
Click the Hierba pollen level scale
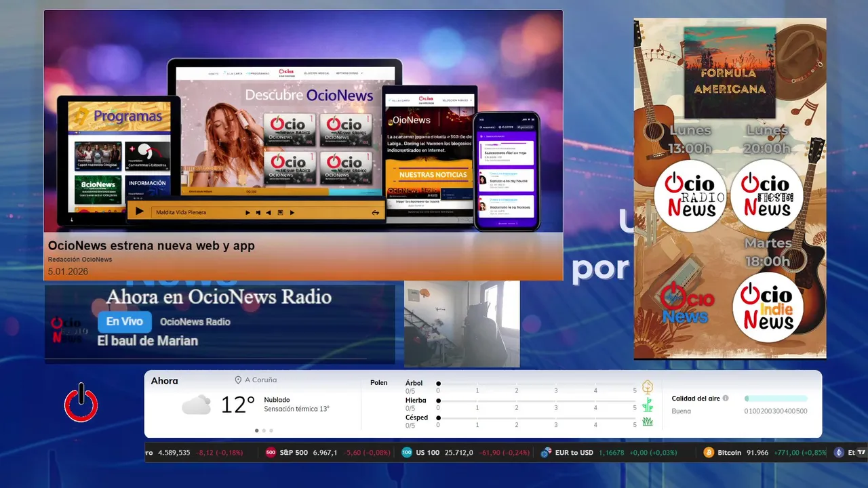(537, 405)
